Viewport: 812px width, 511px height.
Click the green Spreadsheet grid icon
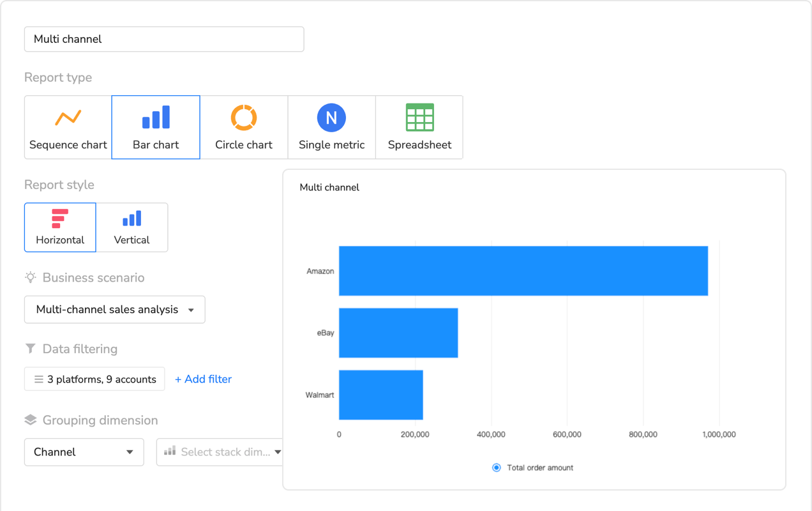pos(419,117)
